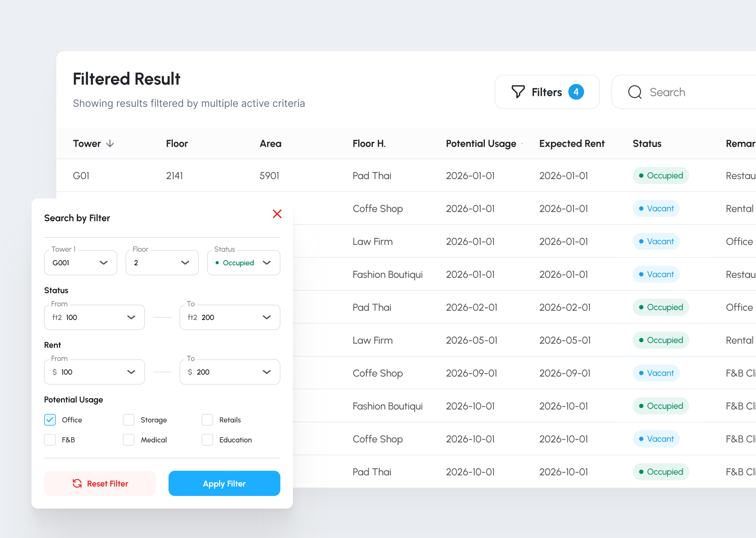Click the Tower column sort arrow

pos(110,143)
